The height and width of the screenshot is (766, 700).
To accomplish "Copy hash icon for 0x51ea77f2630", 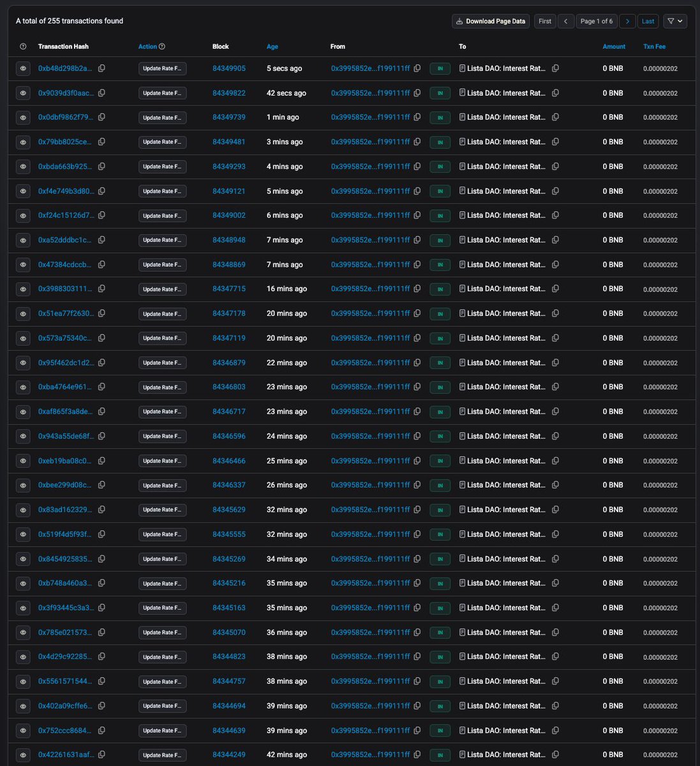I will [x=101, y=313].
